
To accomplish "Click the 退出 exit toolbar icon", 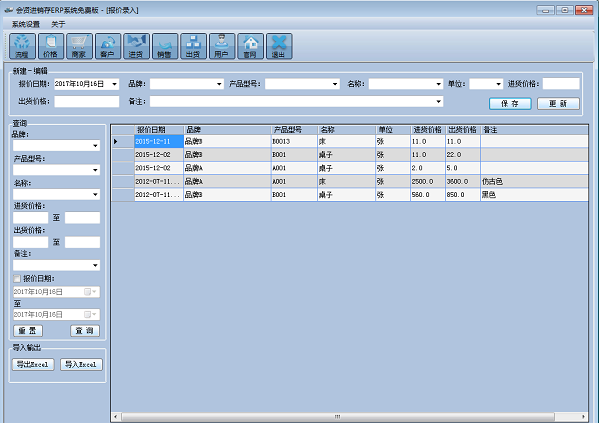I will pyautogui.click(x=279, y=46).
